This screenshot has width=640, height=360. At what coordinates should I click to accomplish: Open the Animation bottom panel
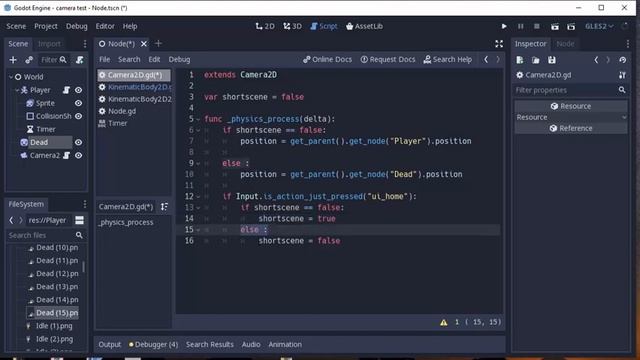click(285, 344)
